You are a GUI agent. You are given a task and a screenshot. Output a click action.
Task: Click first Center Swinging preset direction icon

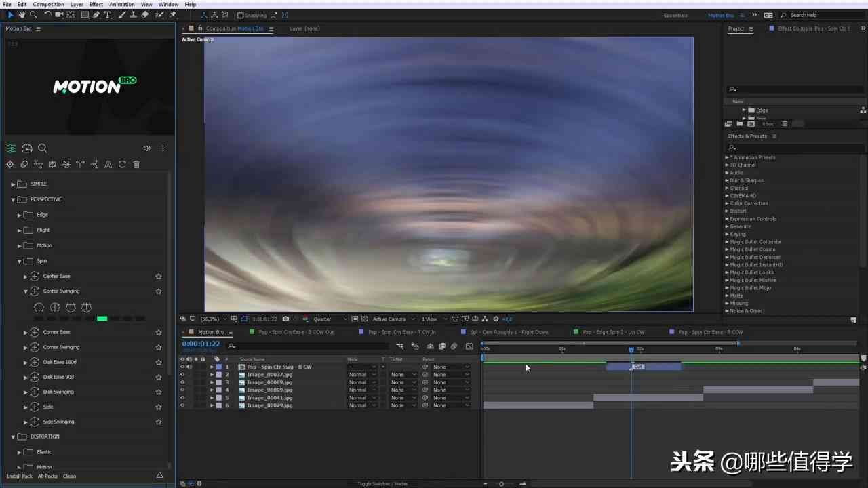(39, 308)
